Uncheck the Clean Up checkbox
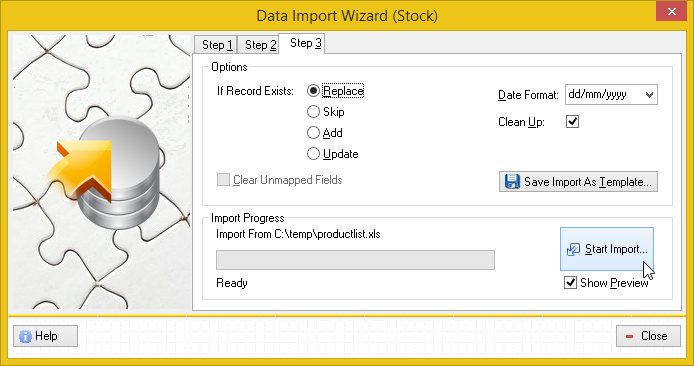 [x=572, y=121]
